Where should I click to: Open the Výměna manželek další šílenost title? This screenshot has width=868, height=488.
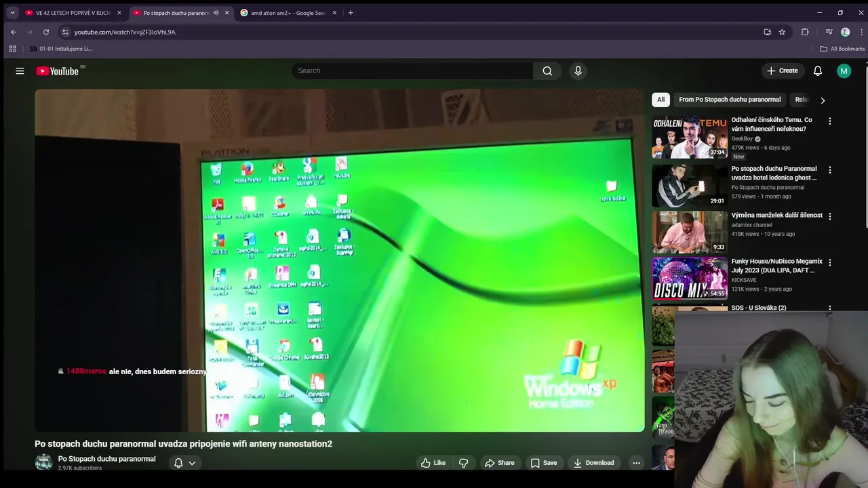pos(776,216)
